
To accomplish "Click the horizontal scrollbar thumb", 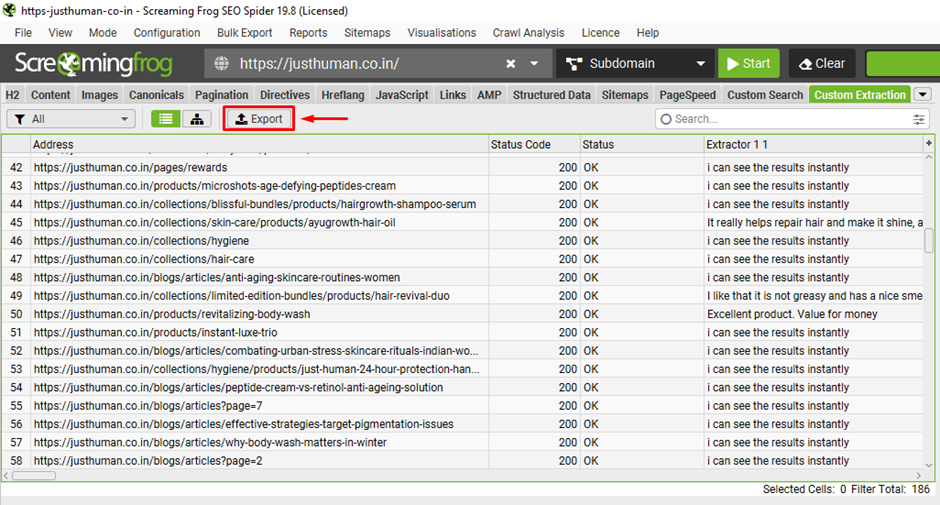I will [x=34, y=476].
